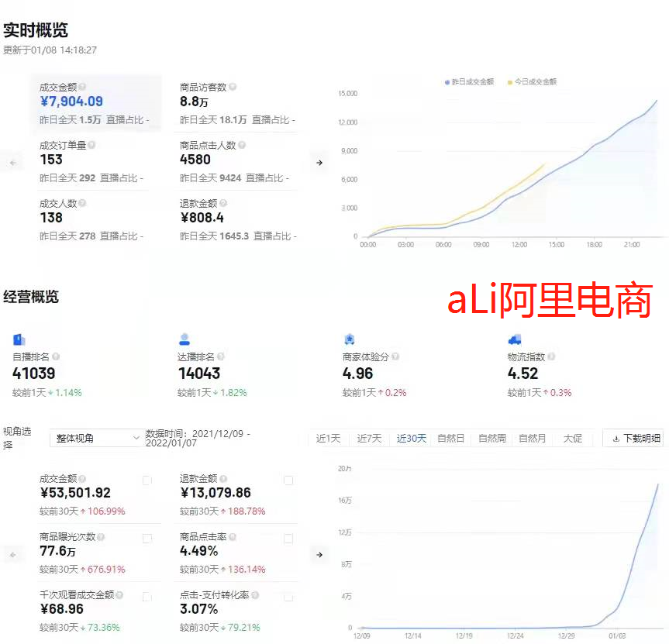Check the 商品点击率 checkbox
This screenshot has height=644, width=669.
pos(288,539)
